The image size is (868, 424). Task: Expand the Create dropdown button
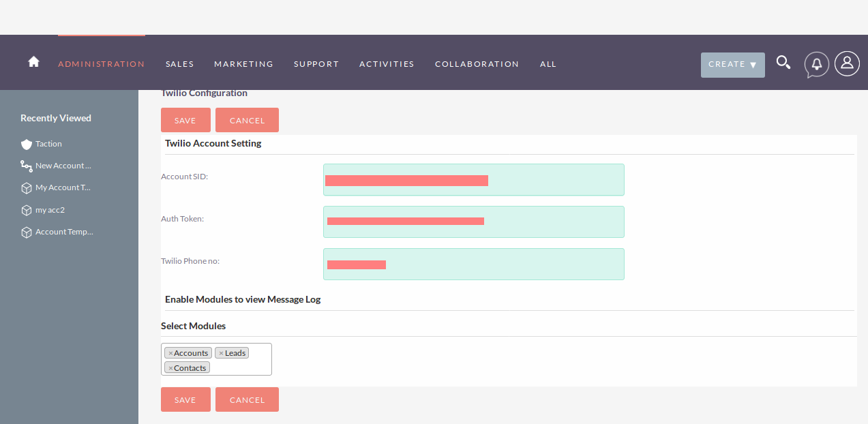(732, 65)
